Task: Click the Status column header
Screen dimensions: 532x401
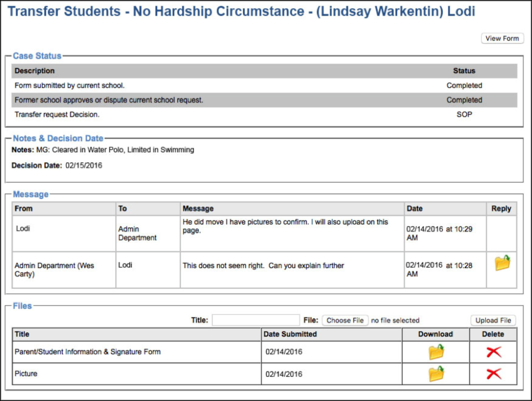Action: point(464,71)
